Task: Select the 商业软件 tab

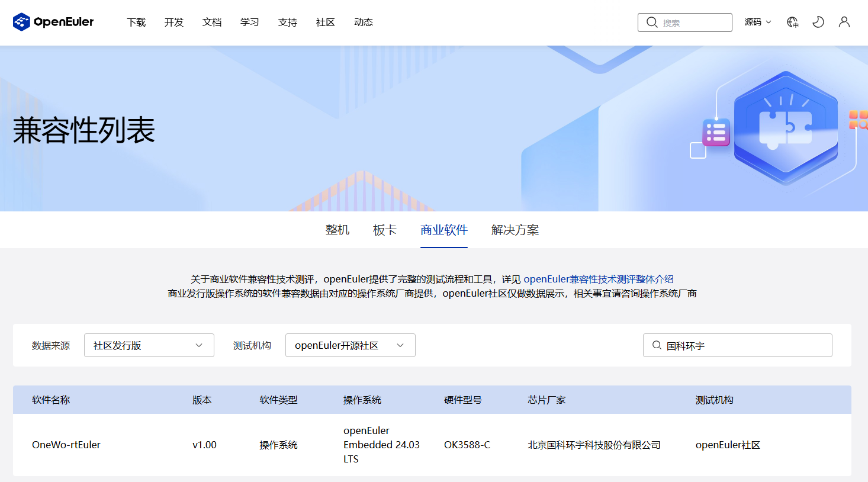Action: pyautogui.click(x=444, y=230)
